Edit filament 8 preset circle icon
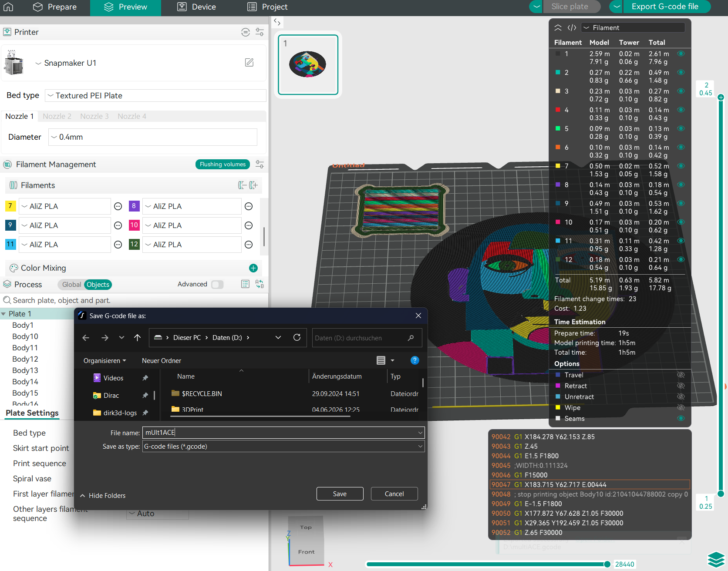Screen dimensions: 728x571 249,206
